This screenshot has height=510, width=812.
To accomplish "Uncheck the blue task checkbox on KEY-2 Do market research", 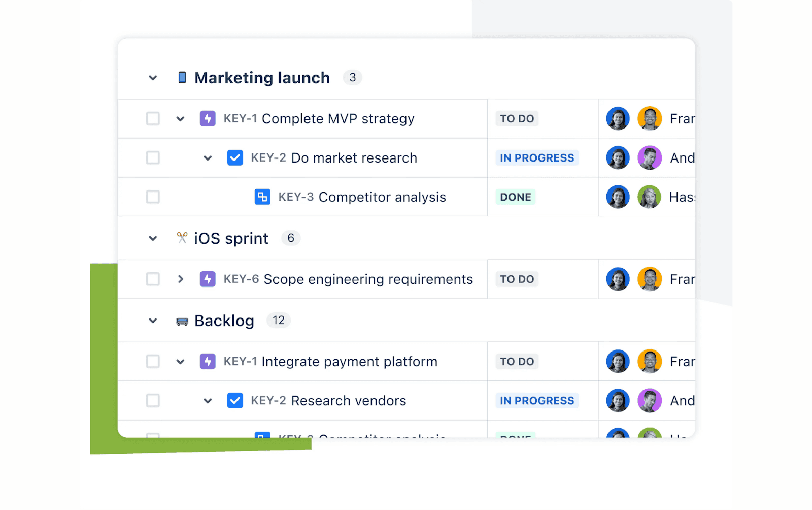I will pos(235,158).
